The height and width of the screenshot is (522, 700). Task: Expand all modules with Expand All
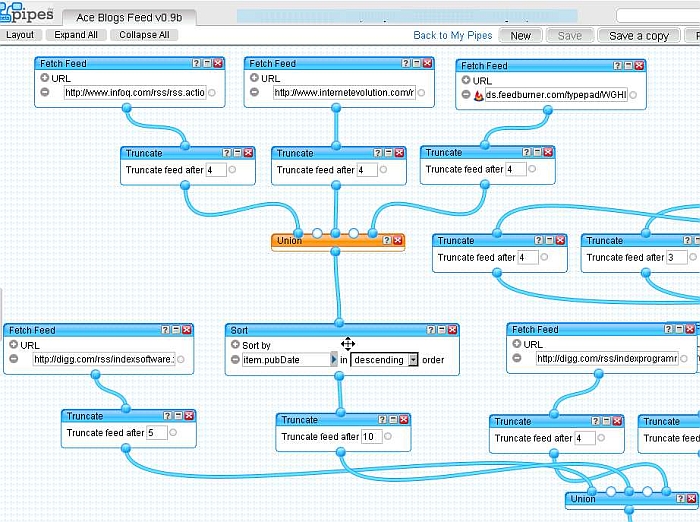click(76, 35)
